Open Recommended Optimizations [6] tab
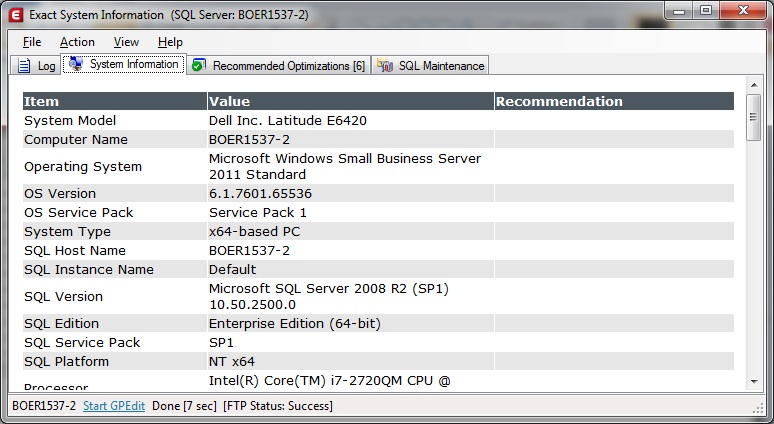774x424 pixels. tap(279, 66)
